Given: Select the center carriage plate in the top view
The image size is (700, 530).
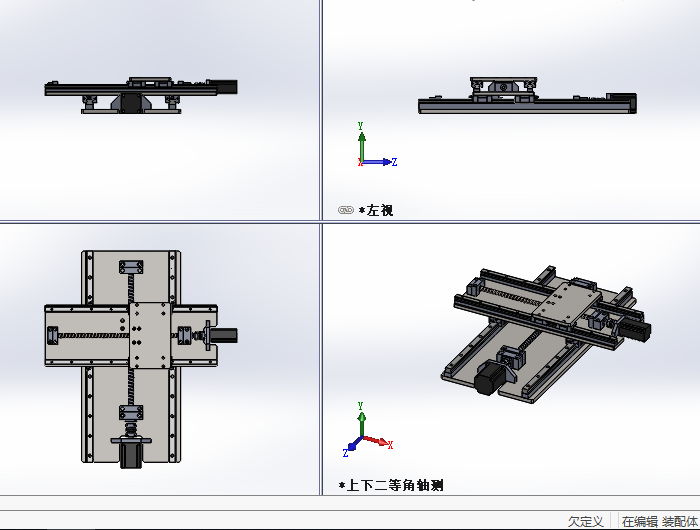Looking at the screenshot, I should click(x=150, y=335).
